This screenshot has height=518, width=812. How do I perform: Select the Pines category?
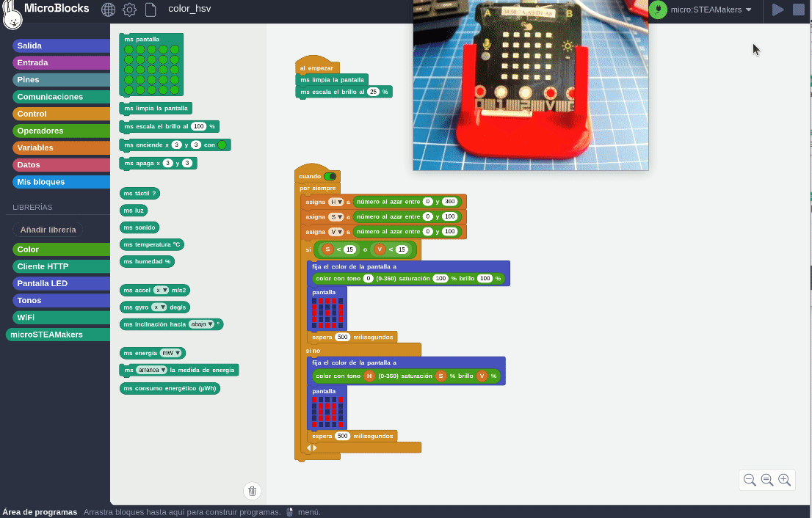[61, 80]
